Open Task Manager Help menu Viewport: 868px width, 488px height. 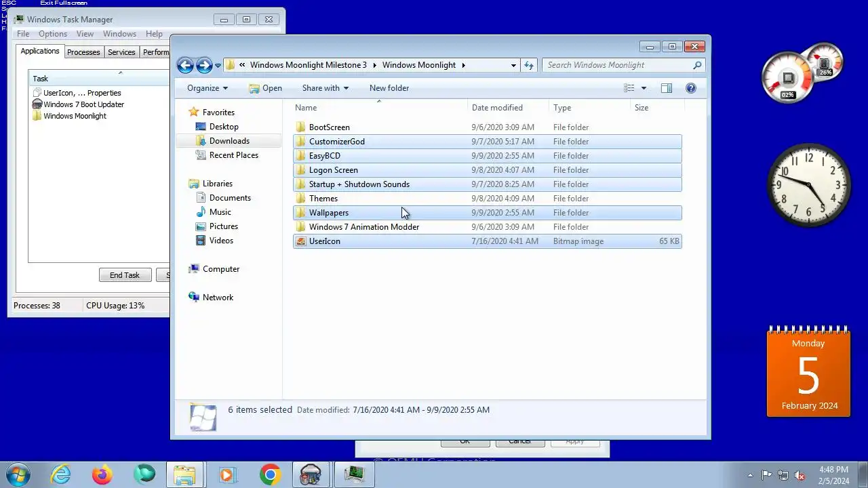coord(154,34)
